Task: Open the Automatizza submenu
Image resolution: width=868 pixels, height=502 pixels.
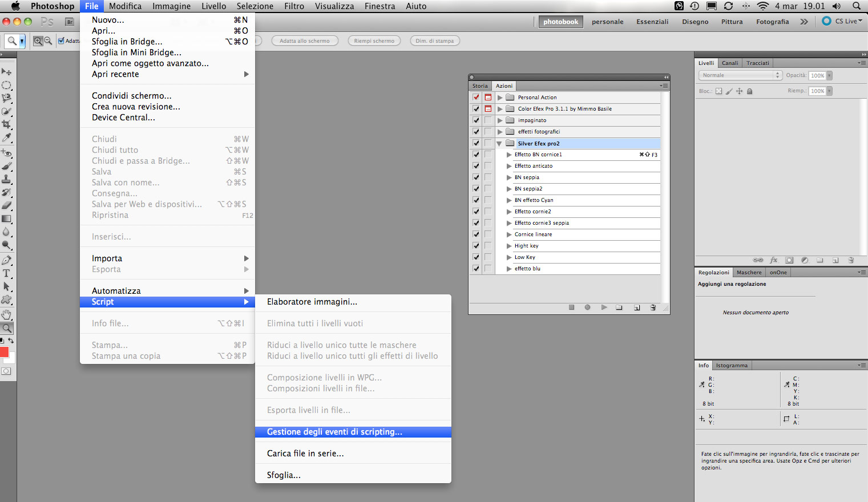Action: pyautogui.click(x=167, y=291)
